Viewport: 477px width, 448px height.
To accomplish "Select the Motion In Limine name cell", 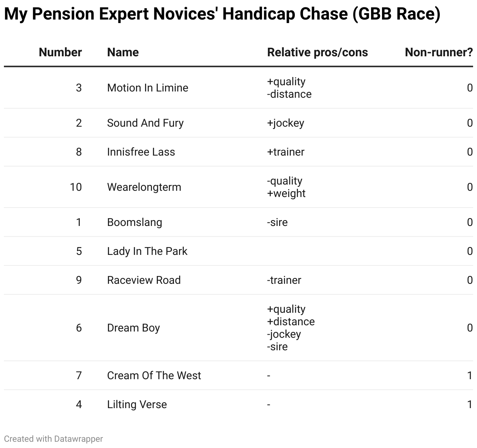I will point(147,88).
